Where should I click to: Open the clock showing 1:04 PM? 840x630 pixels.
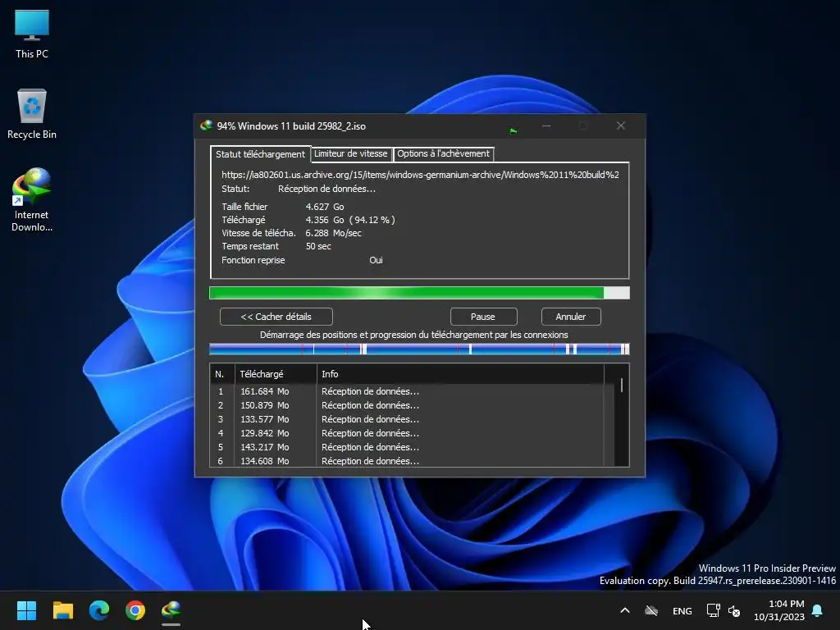(x=779, y=610)
